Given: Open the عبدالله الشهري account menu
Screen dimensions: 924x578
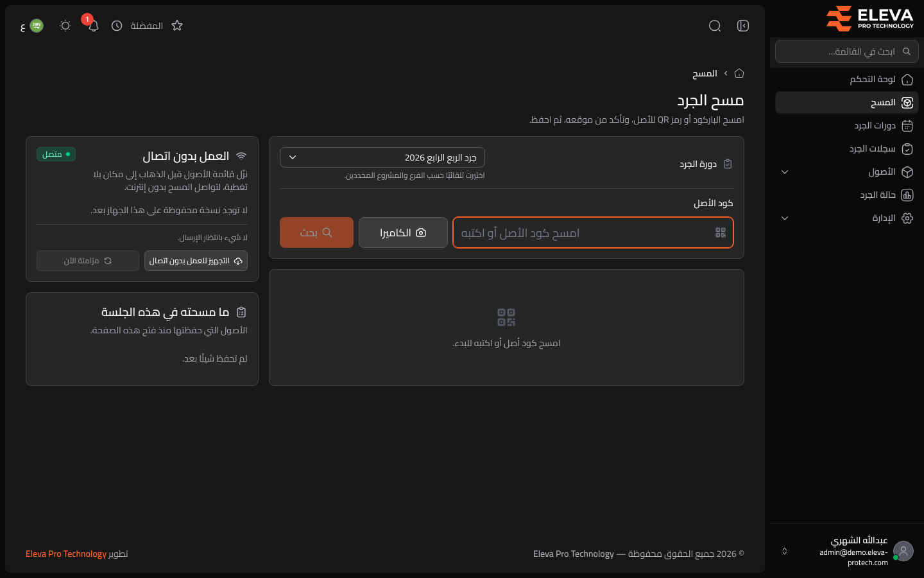Looking at the screenshot, I should click(x=847, y=551).
